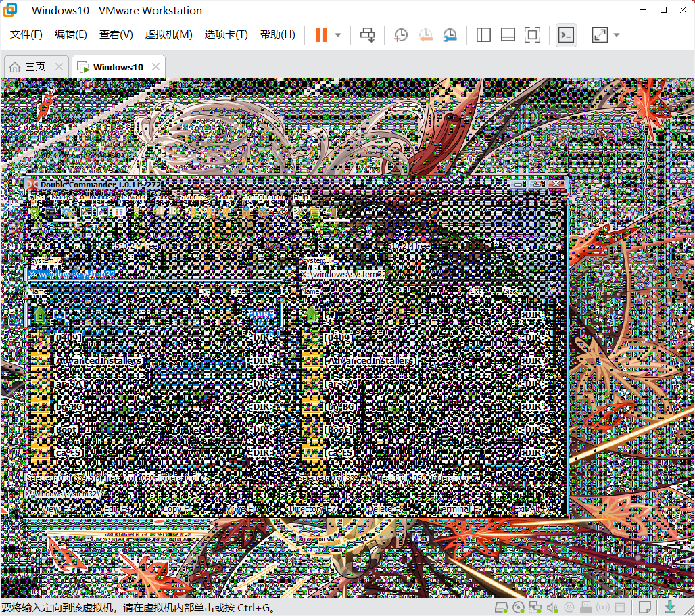Open the snapshot manager icon
Image resolution: width=695 pixels, height=616 pixels.
(450, 34)
